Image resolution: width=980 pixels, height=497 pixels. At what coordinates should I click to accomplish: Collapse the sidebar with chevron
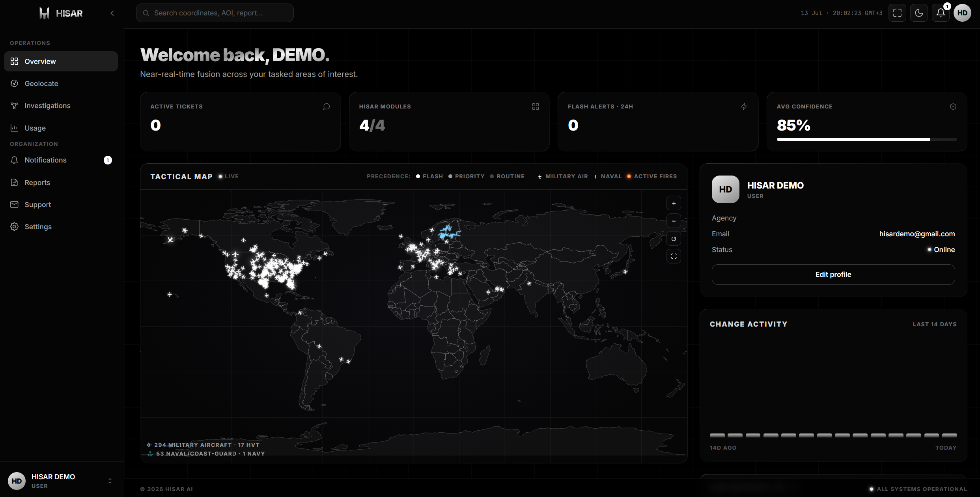(x=112, y=13)
